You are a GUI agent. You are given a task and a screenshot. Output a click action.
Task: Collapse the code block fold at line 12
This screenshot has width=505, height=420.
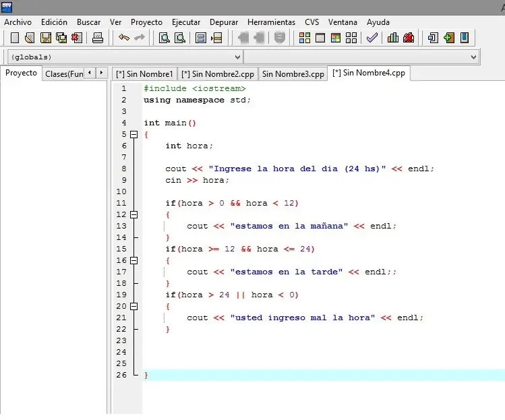[133, 214]
